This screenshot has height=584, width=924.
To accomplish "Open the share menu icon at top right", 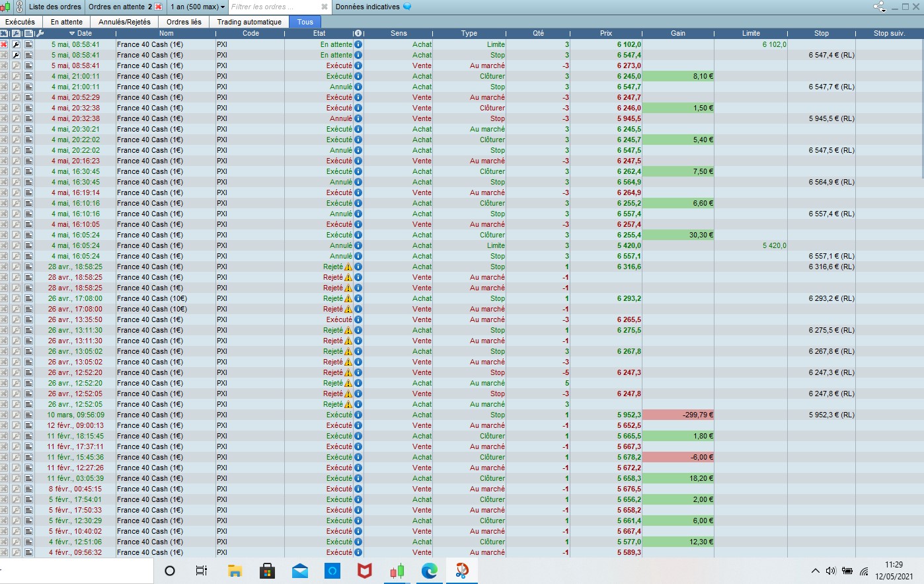I will [879, 7].
